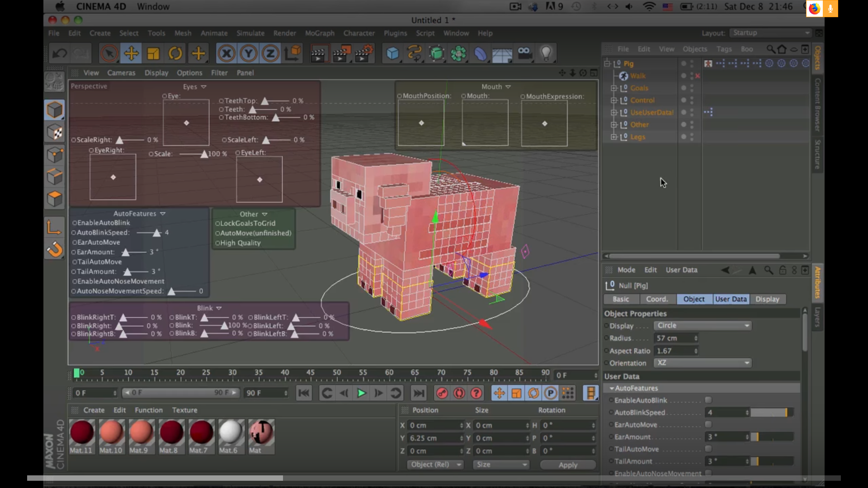Viewport: 868px width, 488px height.
Task: Enable the TailAutoMove checkbox in attributes
Action: point(708,449)
